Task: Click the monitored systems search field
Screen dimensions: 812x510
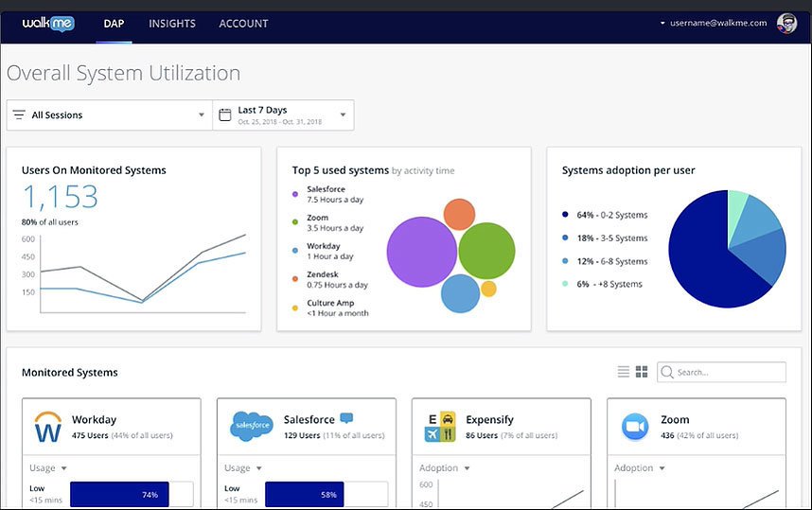Action: pos(721,372)
